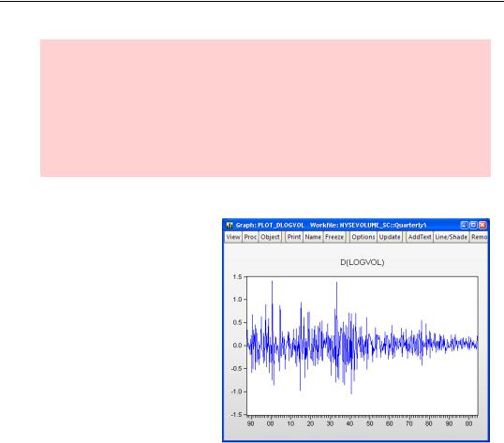Click the Line/Shade button
This screenshot has height=443, width=504.
pos(451,237)
